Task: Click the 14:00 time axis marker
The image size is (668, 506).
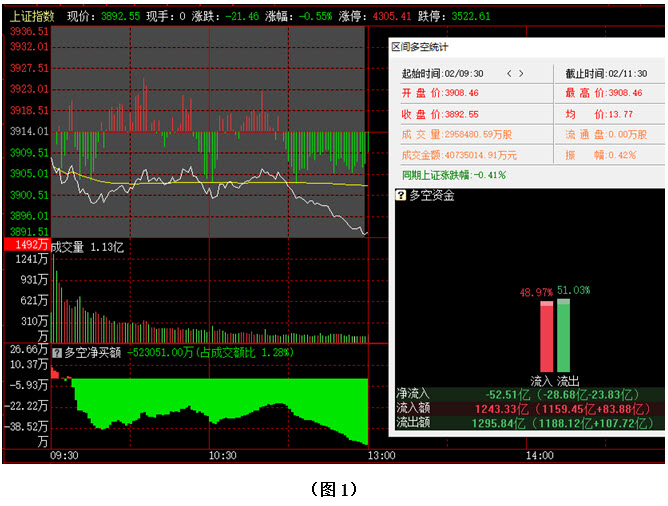Action: (538, 455)
